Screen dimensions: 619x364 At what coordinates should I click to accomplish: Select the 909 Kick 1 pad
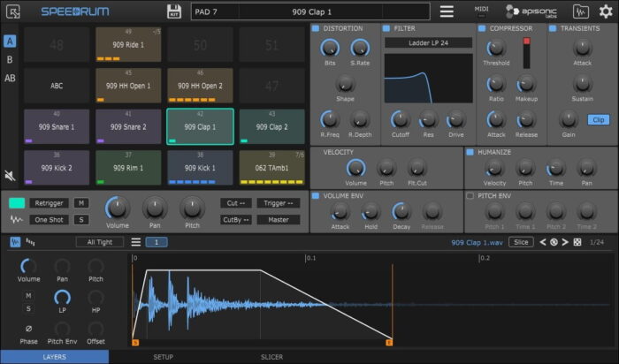[200, 167]
